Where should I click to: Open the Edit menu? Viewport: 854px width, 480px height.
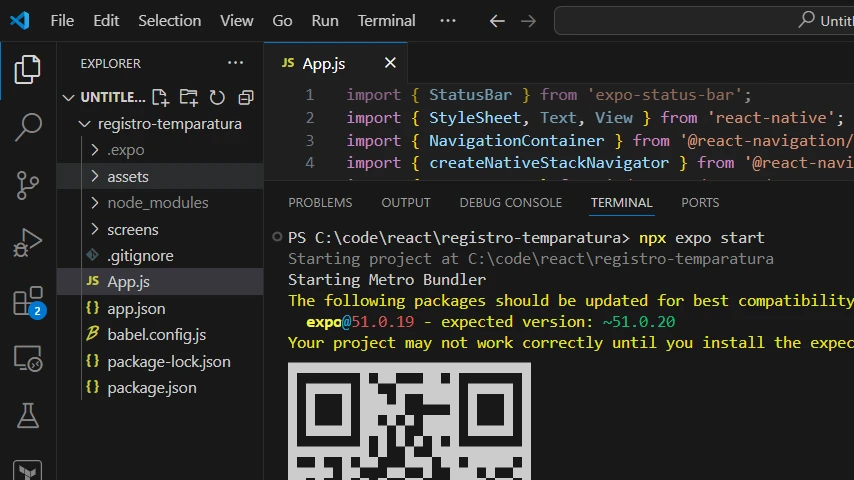[x=106, y=21]
